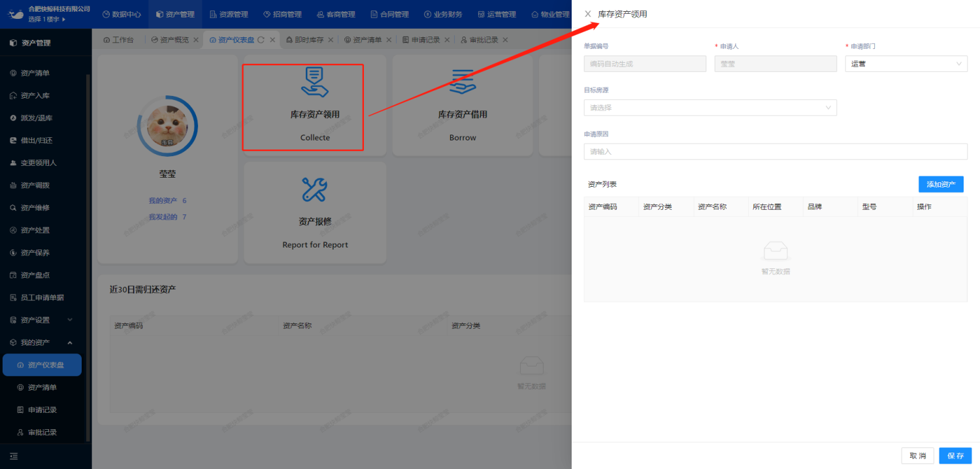
Task: Open 运营管理 in the top navigation
Action: [x=497, y=14]
